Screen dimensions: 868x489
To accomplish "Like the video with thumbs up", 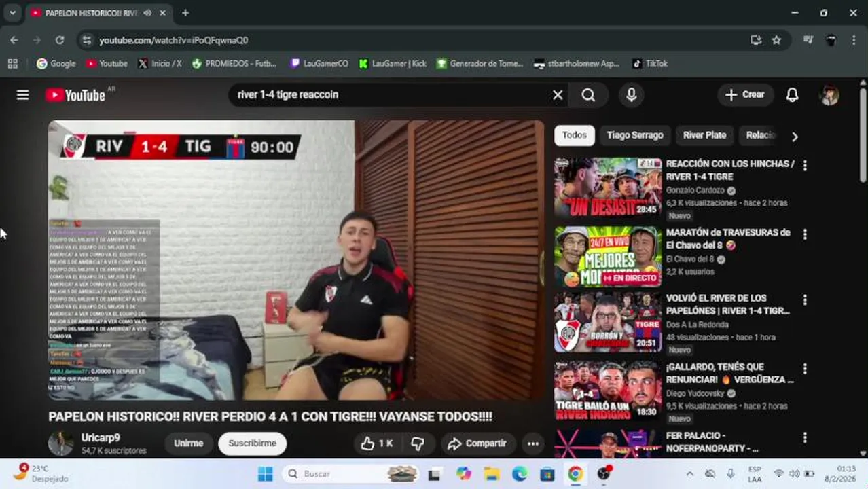I will pyautogui.click(x=376, y=443).
